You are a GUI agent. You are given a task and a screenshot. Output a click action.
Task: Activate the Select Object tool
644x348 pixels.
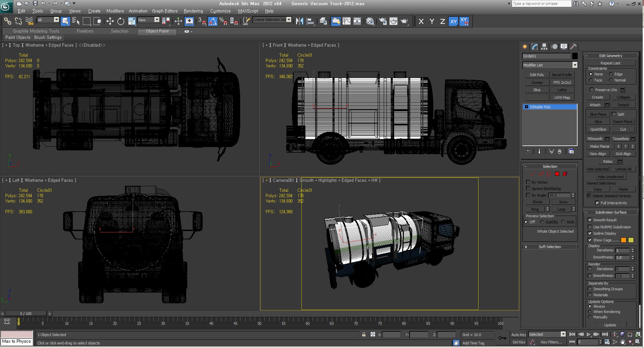pyautogui.click(x=65, y=21)
